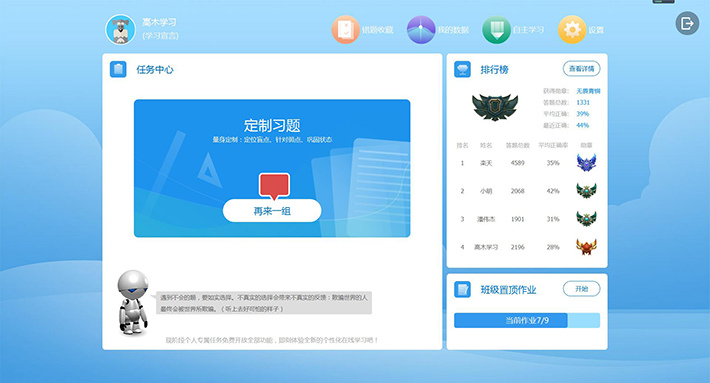Click the 再来一组 button
The image size is (710, 383).
click(272, 211)
